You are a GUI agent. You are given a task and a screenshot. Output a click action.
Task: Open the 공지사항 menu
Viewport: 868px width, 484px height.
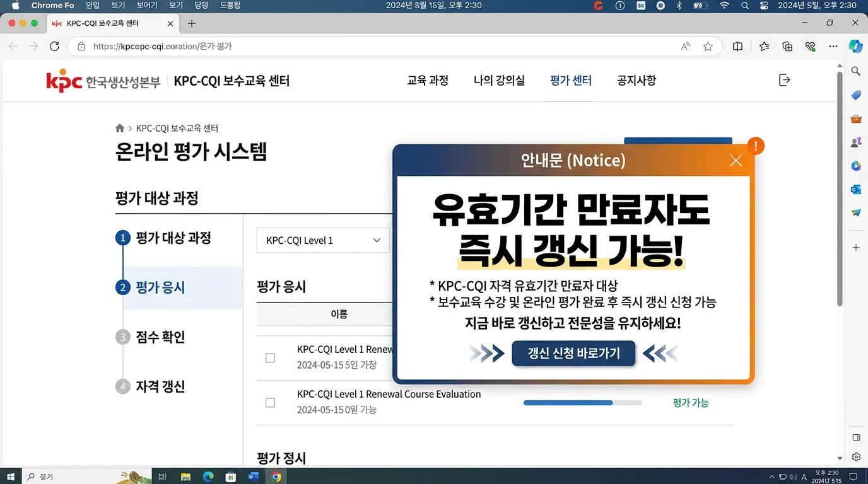[x=636, y=80]
